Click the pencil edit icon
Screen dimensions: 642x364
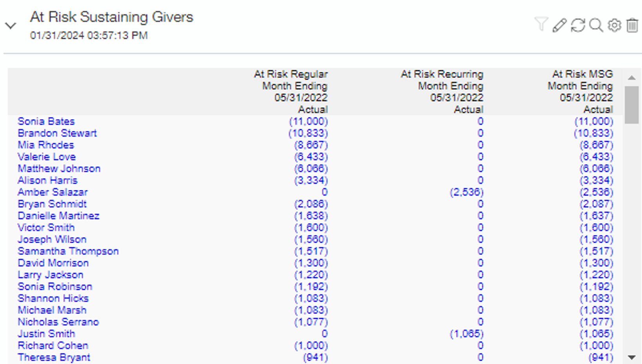coord(559,25)
